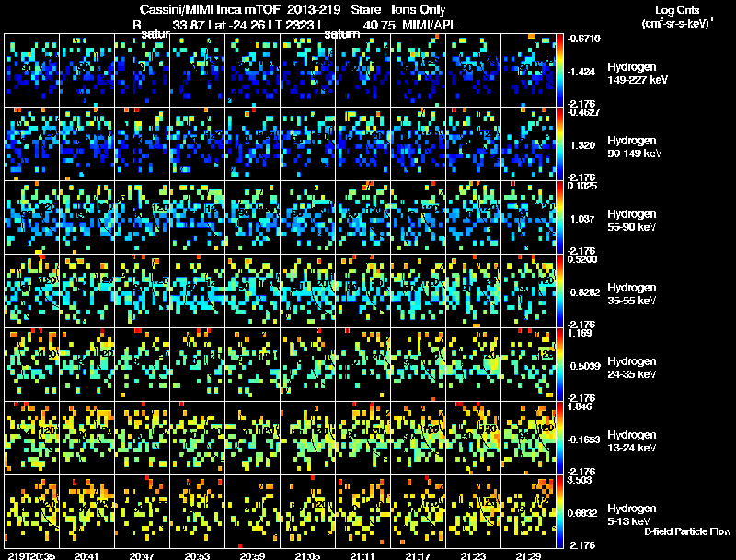The image size is (736, 560).
Task: Click the 1.037 color scale value
Action: click(x=582, y=219)
